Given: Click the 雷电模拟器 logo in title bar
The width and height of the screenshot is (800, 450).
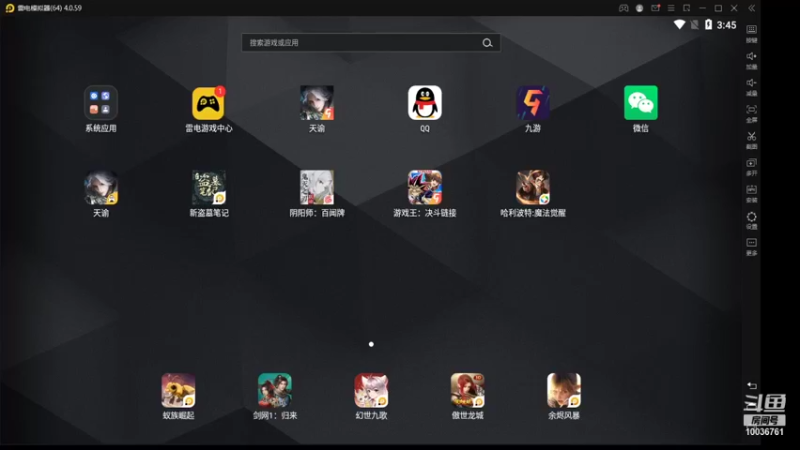Looking at the screenshot, I should pyautogui.click(x=10, y=8).
